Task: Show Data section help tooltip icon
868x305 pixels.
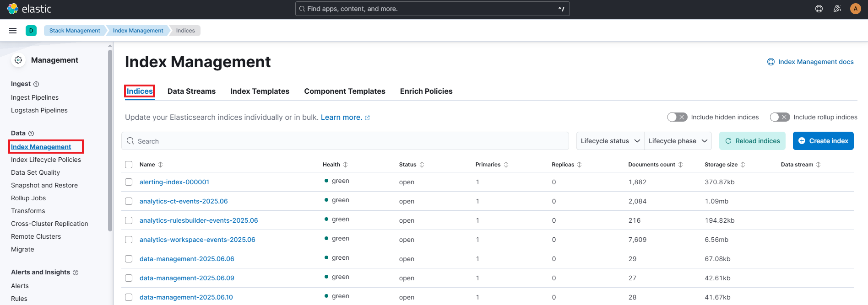Action: pyautogui.click(x=31, y=134)
